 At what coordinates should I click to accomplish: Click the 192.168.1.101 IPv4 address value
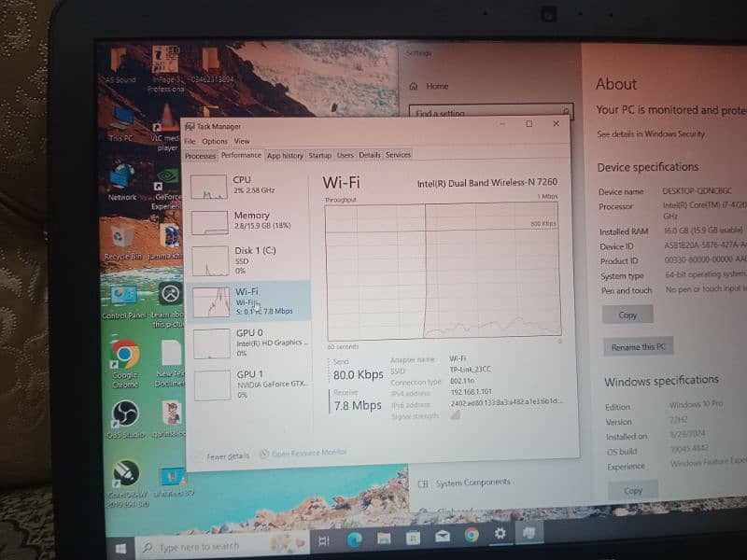pos(471,392)
